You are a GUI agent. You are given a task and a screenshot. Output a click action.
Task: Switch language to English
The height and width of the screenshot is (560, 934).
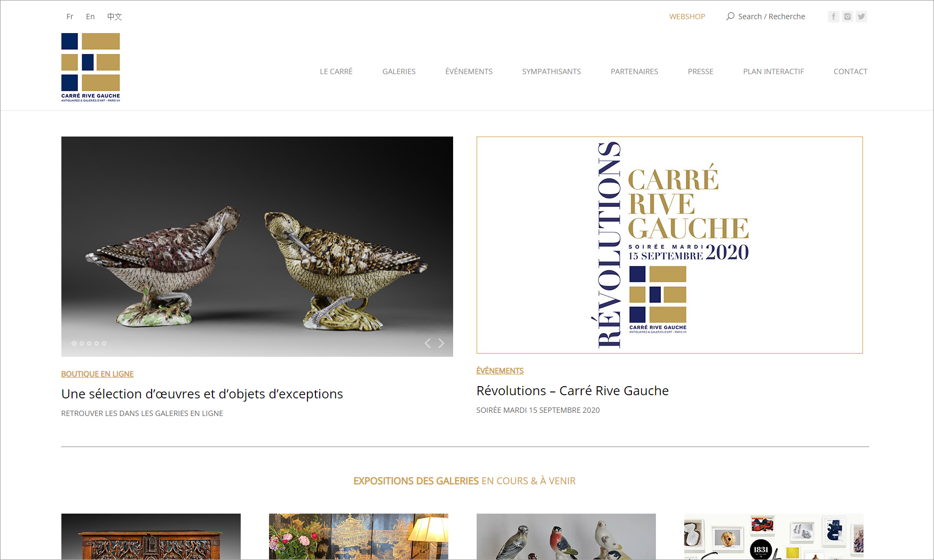click(x=90, y=17)
